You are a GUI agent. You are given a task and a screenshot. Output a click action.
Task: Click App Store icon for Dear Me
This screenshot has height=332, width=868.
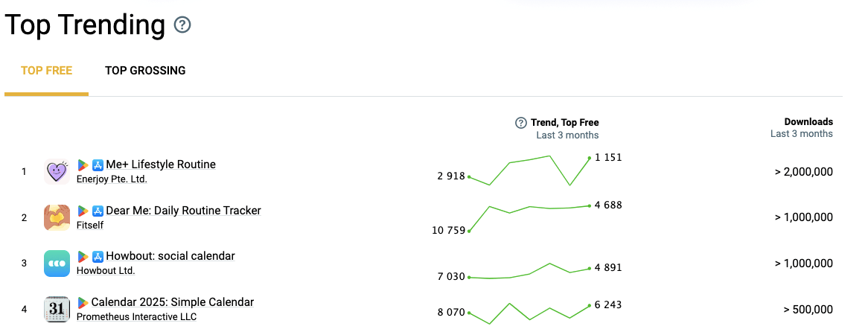pos(98,211)
